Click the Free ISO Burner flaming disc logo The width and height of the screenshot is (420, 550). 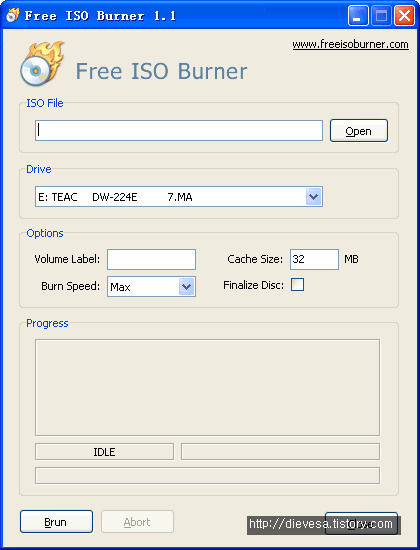(x=42, y=63)
